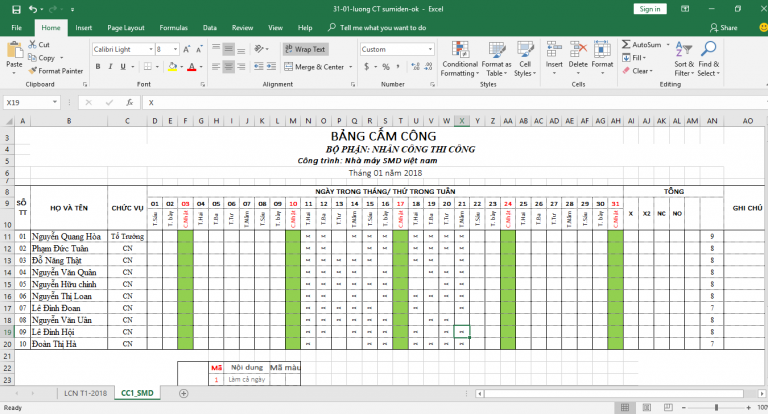The image size is (768, 414).
Task: Align text right in the cell
Action: 241,67
